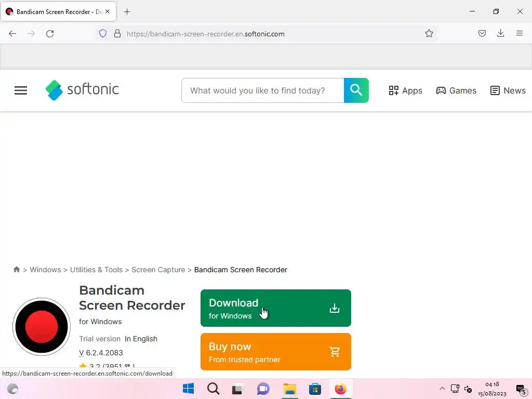532x399 pixels.
Task: Save page to Pocket
Action: pos(482,33)
